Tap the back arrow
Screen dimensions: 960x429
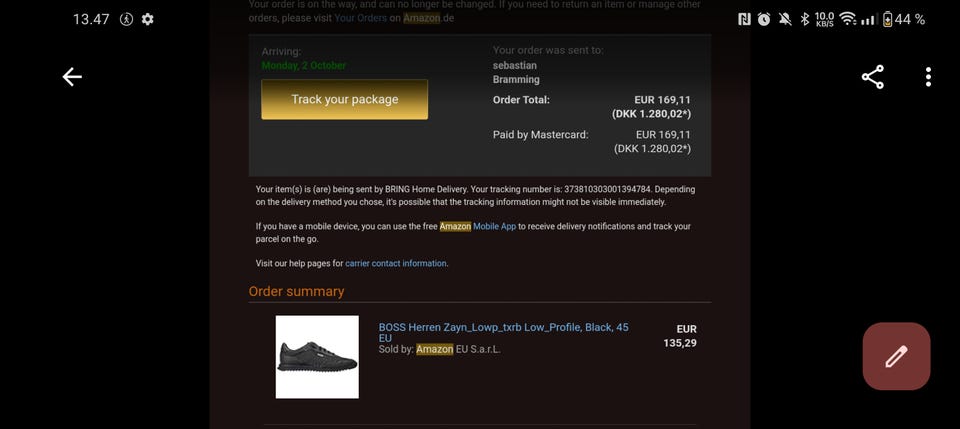point(72,77)
